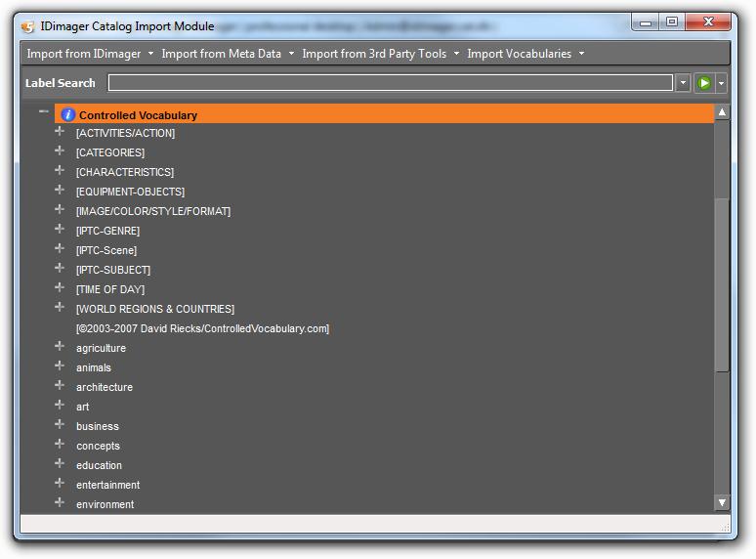The width and height of the screenshot is (756, 559).
Task: Click in the Label Search text field
Action: [x=390, y=84]
